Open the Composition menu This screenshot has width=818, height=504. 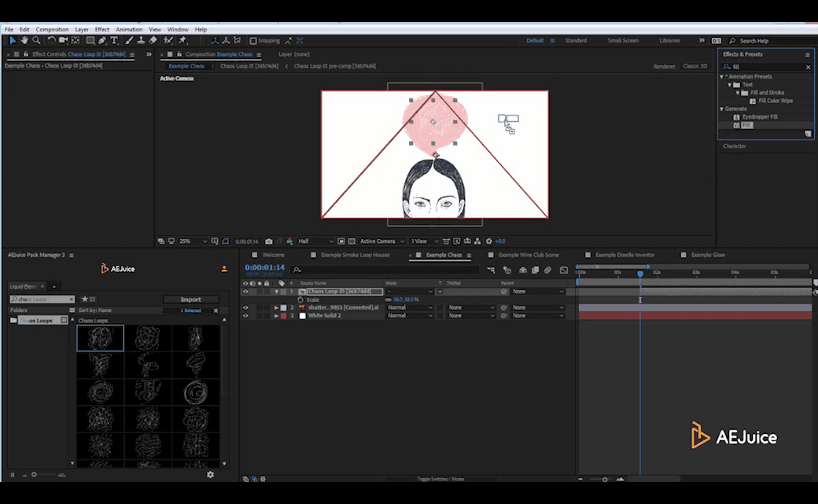(52, 29)
